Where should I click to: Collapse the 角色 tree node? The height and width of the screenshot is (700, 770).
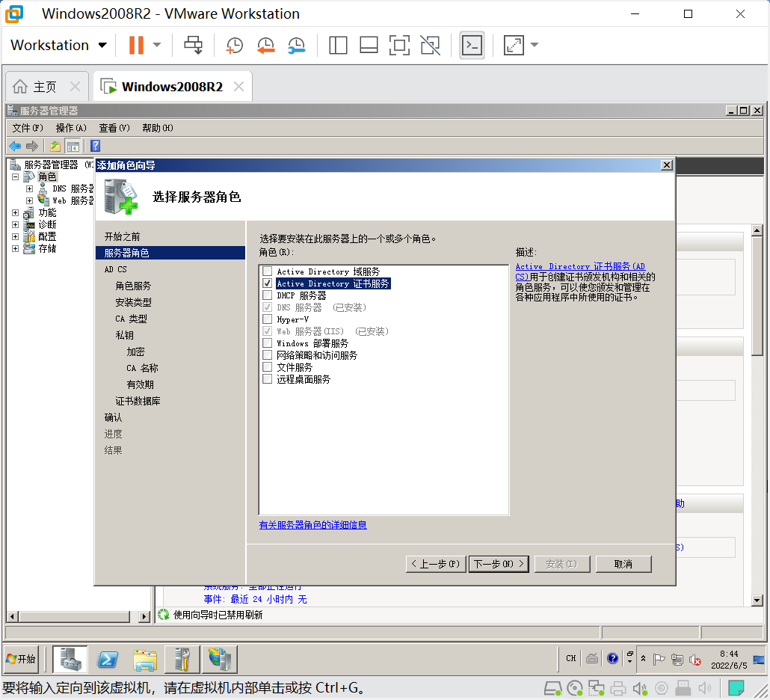tap(15, 176)
